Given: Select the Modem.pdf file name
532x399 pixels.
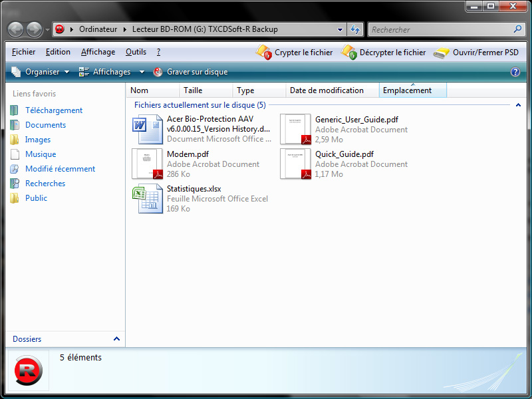Looking at the screenshot, I should coord(188,154).
